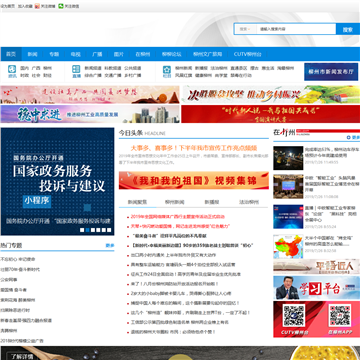The height and width of the screenshot is (360, 360).
Task: Click the 广西 news sub-link
Action: coord(36,68)
